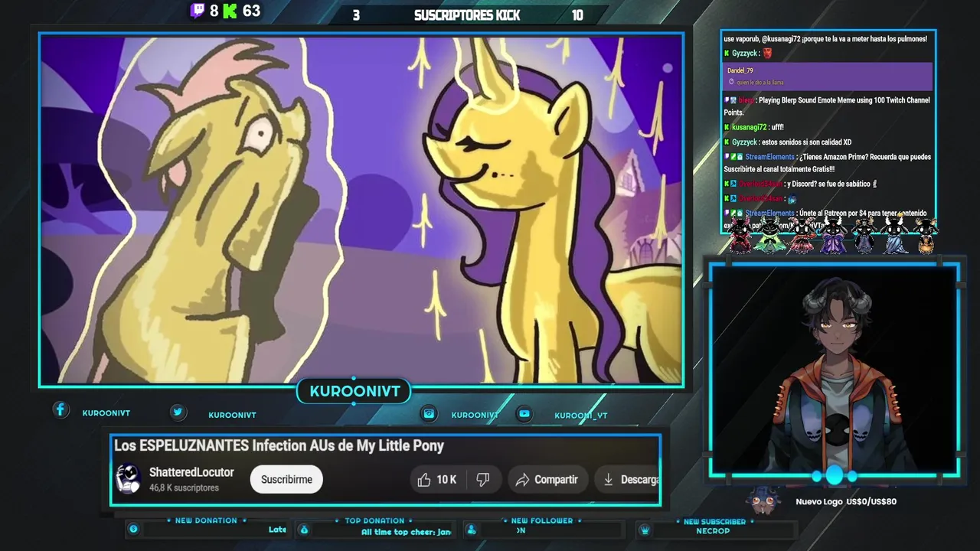This screenshot has width=980, height=551.
Task: Click the NECROP new subscriber name
Action: pyautogui.click(x=713, y=531)
